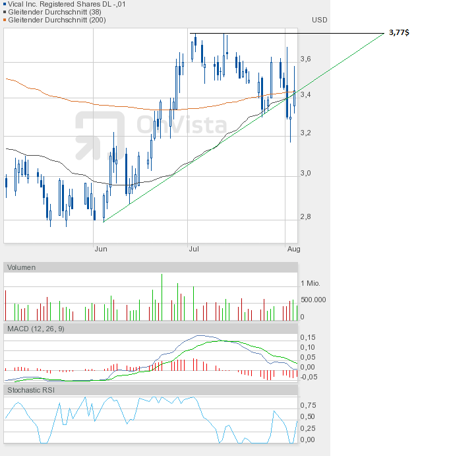
Task: Click the -0,05 MACD axis label
Action: [x=309, y=377]
